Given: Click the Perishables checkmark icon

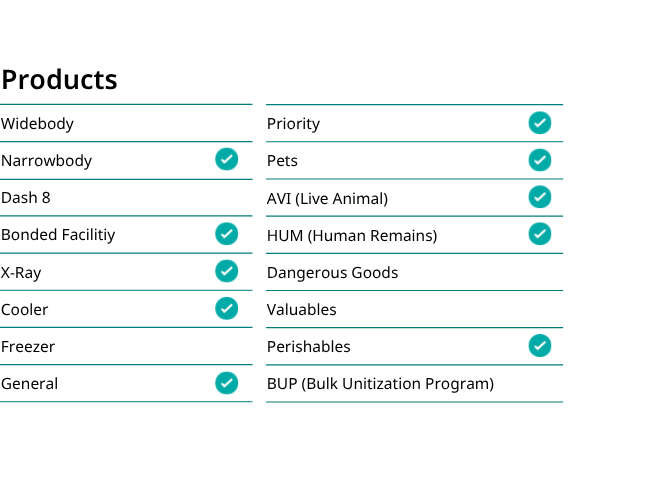Looking at the screenshot, I should (540, 346).
